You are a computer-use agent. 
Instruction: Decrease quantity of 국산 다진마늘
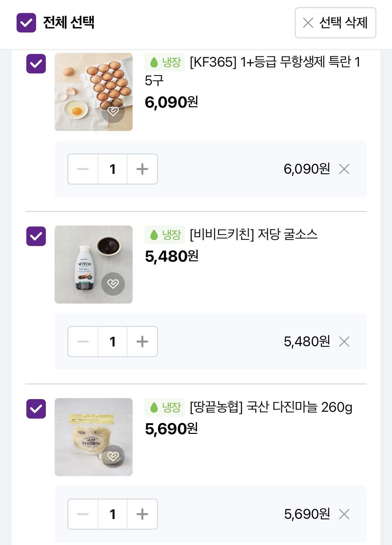coord(83,514)
